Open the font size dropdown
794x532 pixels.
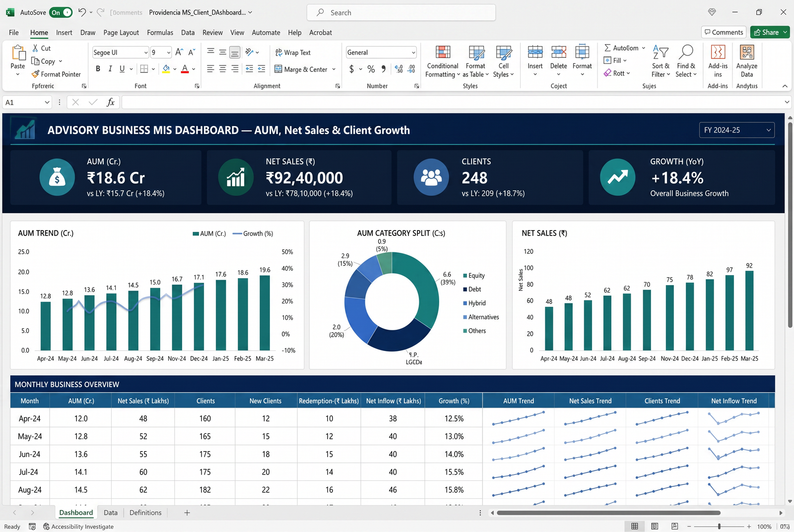coord(169,53)
